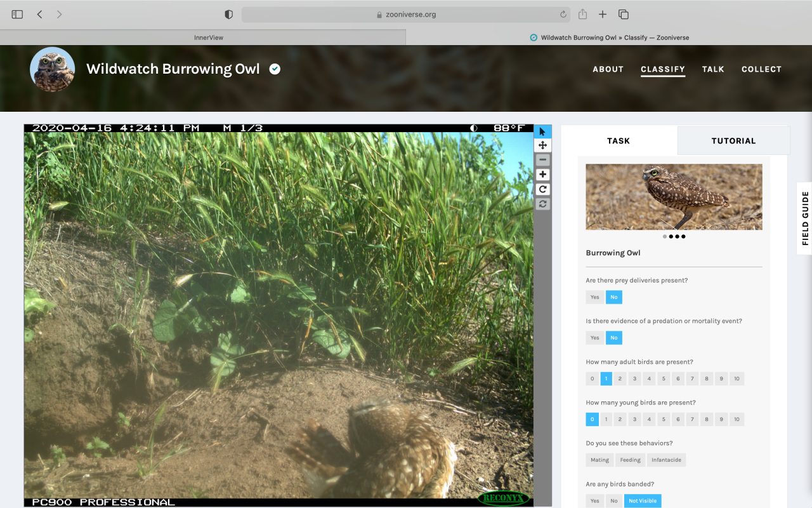
Task: Set young birds count to 7
Action: pos(692,419)
